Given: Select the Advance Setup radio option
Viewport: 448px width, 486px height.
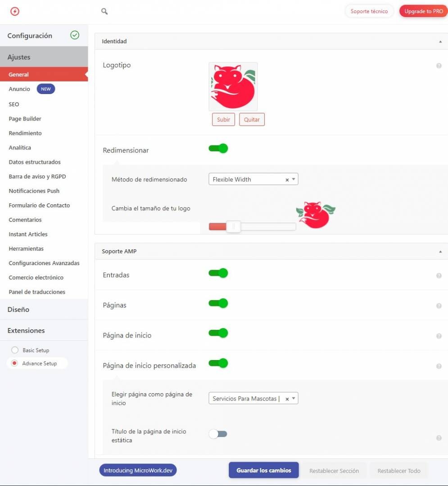Looking at the screenshot, I should click(x=14, y=363).
